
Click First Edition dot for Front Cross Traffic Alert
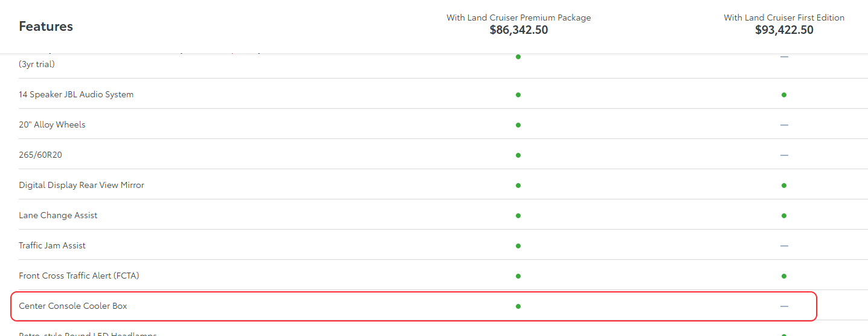pos(784,276)
